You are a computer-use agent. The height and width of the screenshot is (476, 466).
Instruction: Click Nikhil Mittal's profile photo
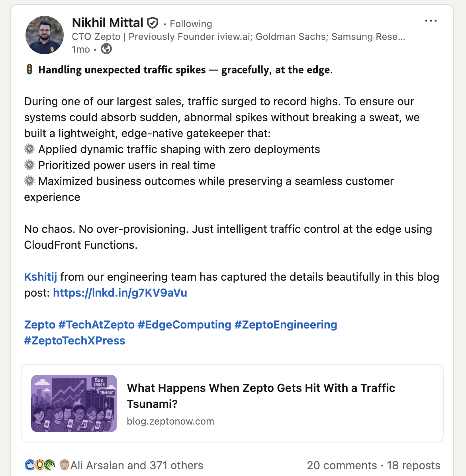(45, 35)
